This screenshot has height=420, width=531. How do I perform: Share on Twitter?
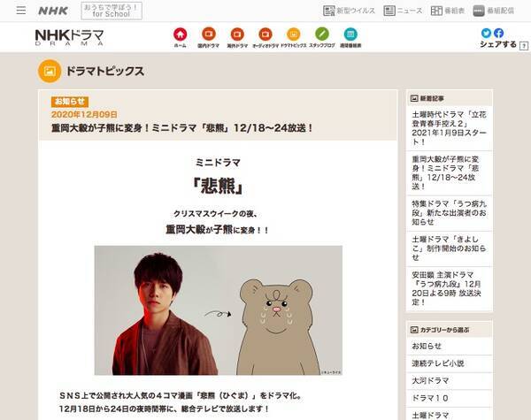tap(486, 33)
